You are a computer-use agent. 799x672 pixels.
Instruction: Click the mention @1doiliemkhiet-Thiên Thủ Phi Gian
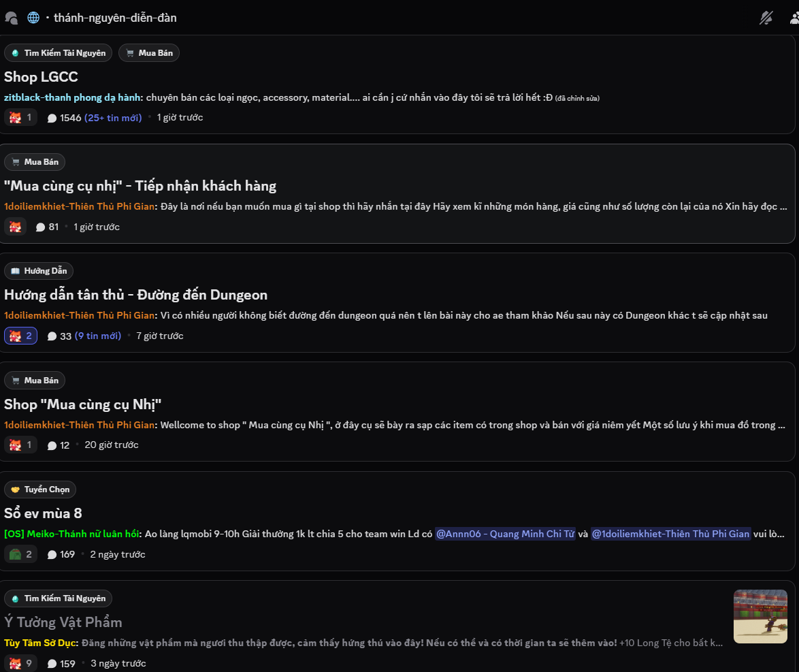pyautogui.click(x=670, y=534)
